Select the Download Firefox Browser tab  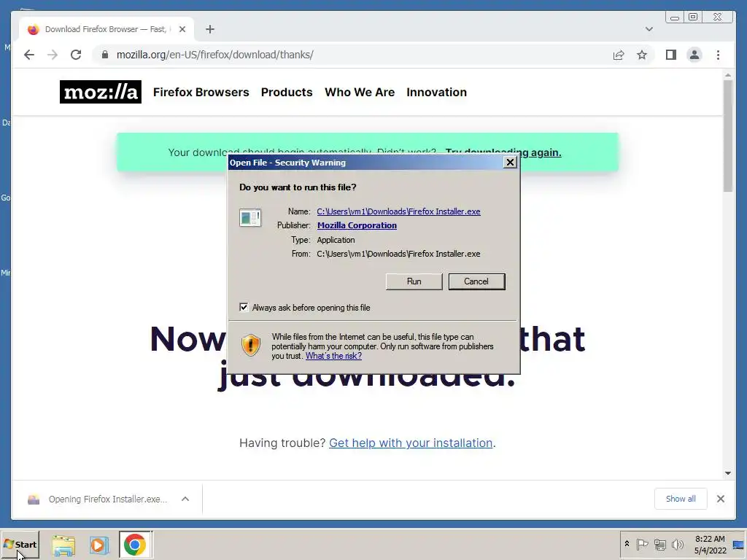tap(105, 29)
